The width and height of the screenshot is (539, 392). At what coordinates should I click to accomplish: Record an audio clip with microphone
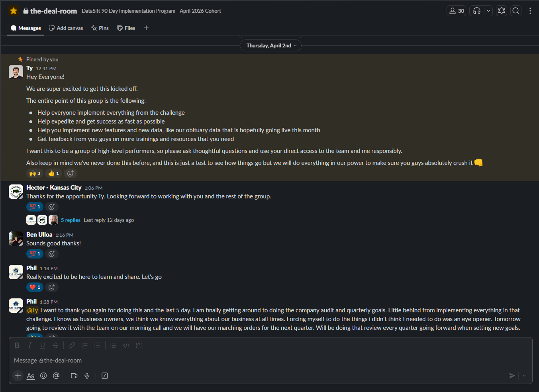[x=87, y=376]
